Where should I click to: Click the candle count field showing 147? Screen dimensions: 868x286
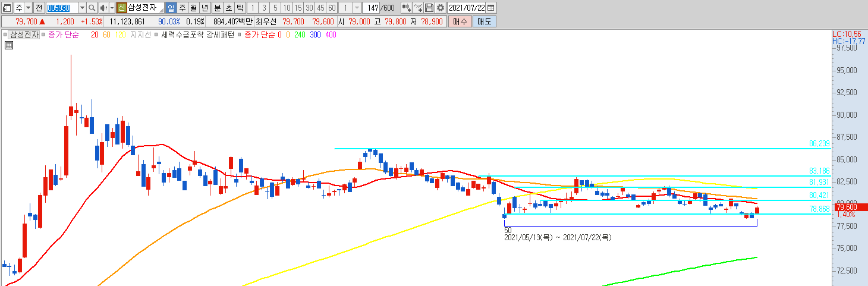point(371,8)
